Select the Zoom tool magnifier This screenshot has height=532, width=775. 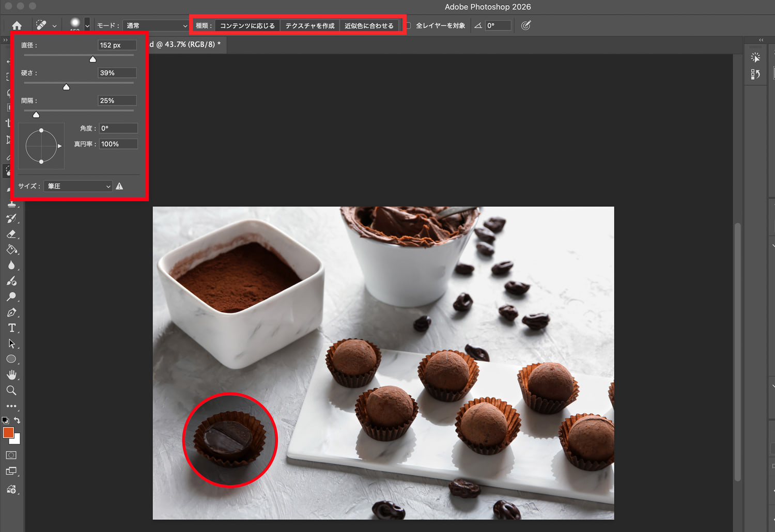[x=11, y=390]
